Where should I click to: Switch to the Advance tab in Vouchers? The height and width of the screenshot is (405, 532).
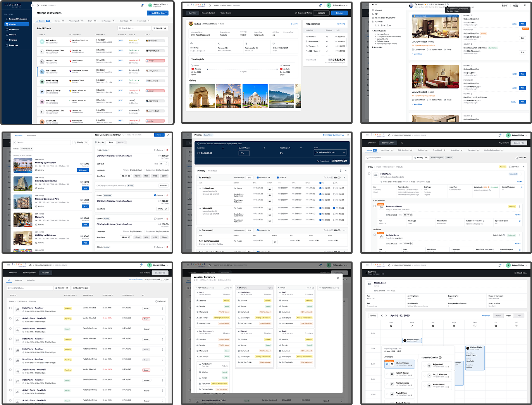[19, 280]
